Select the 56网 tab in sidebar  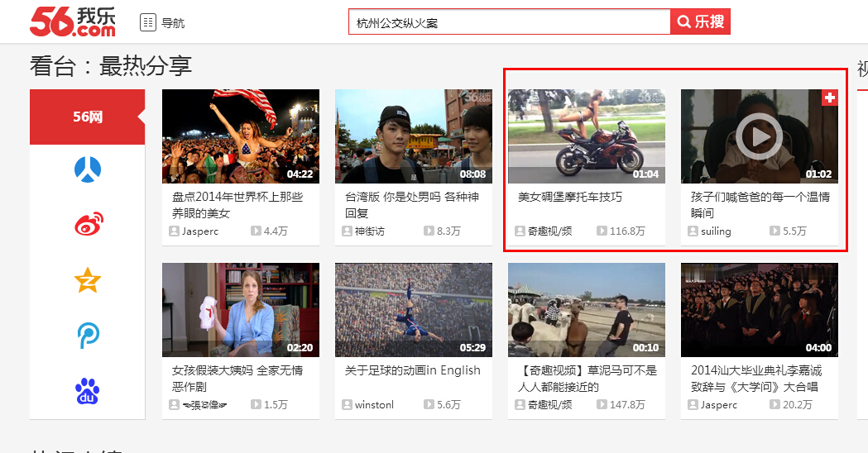(x=87, y=117)
